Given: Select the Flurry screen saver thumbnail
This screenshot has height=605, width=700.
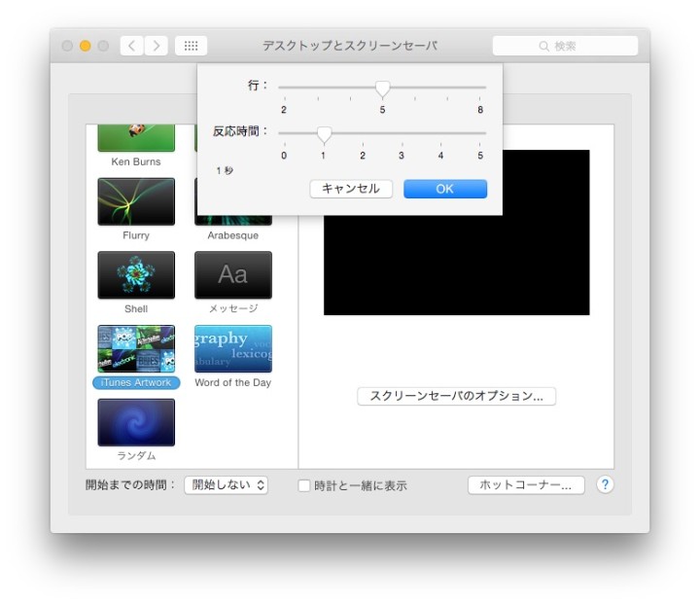Looking at the screenshot, I should pos(136,201).
